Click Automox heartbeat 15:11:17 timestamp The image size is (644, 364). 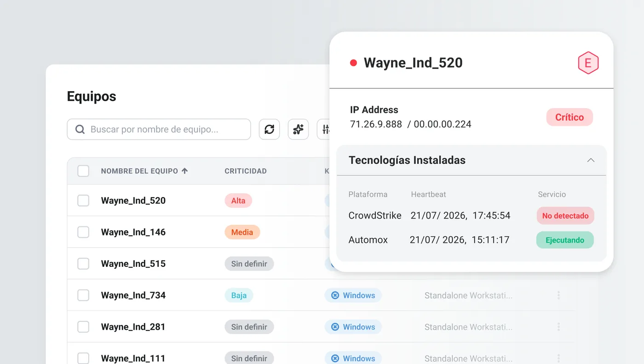[460, 240]
